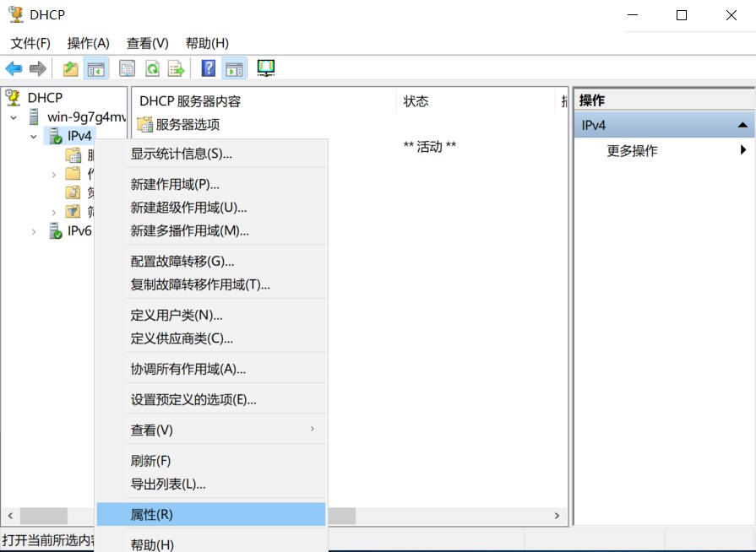The height and width of the screenshot is (552, 756).
Task: Click left arrow of tree horizontal scrollbar
Action: (9, 516)
